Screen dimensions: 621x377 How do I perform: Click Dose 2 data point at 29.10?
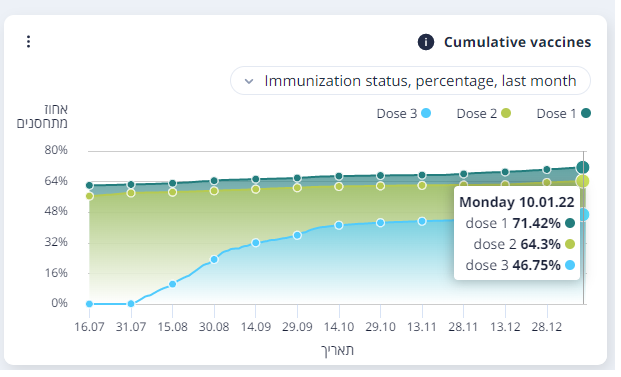(x=381, y=186)
